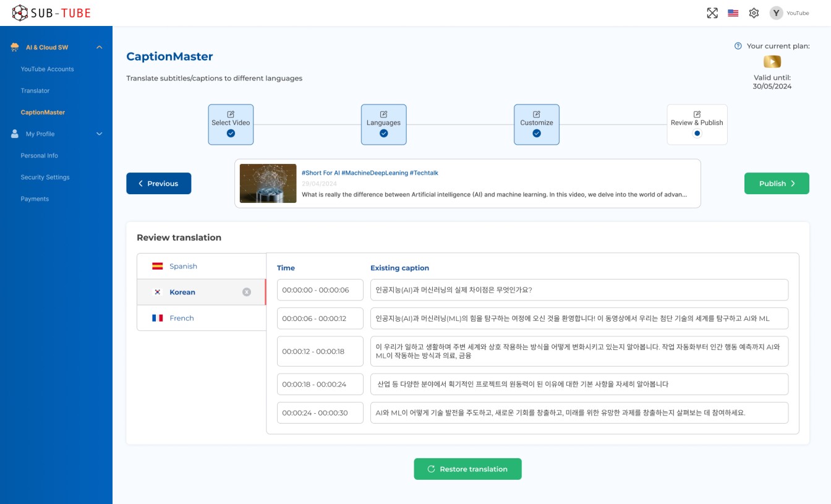Open the Translator menu item
831x504 pixels.
click(35, 91)
